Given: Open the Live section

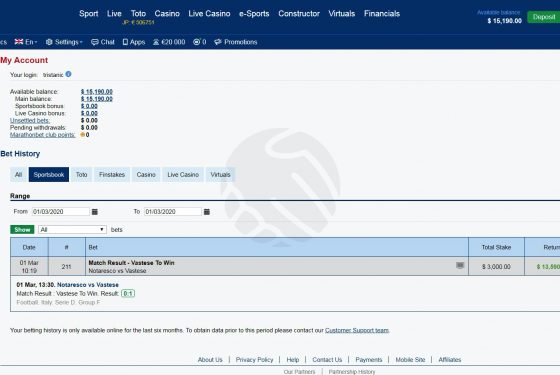Looking at the screenshot, I should click(x=114, y=14).
